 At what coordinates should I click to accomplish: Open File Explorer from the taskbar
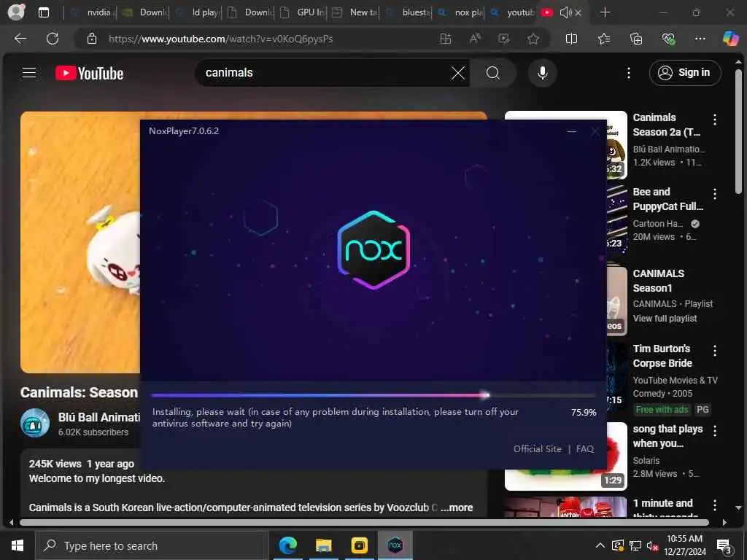tap(323, 545)
